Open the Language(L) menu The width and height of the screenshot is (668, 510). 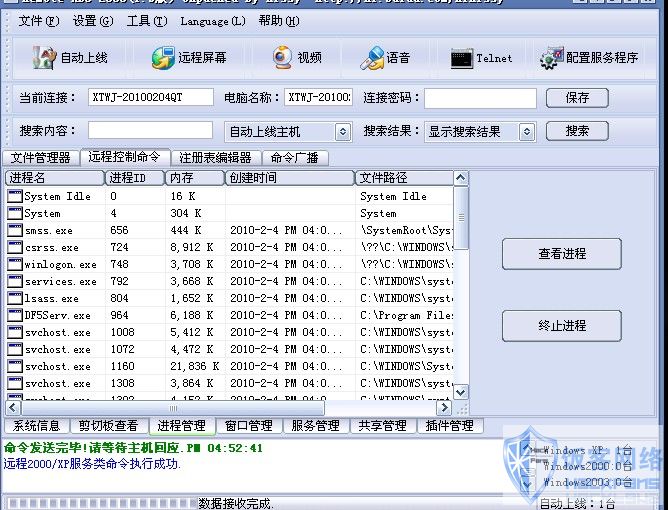point(212,21)
